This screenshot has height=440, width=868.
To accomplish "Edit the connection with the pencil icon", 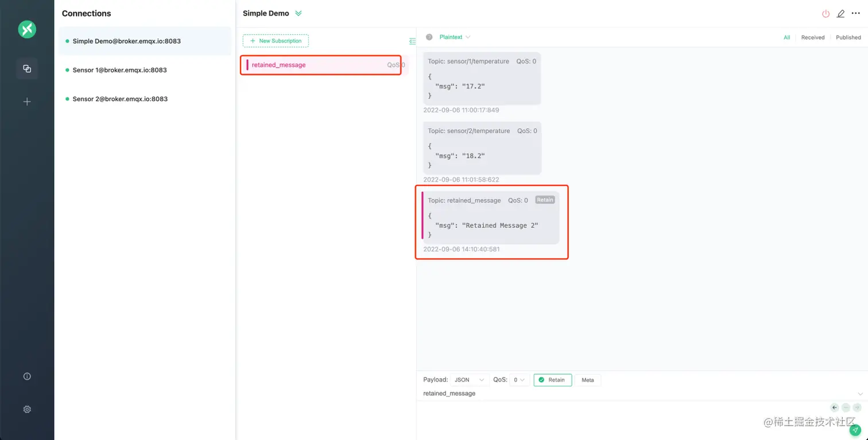I will 840,13.
